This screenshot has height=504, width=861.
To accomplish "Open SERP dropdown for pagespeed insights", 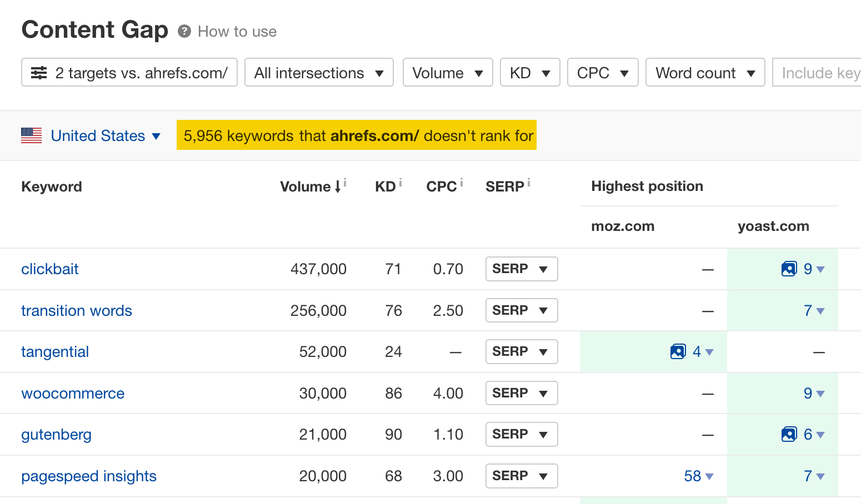I will 522,476.
